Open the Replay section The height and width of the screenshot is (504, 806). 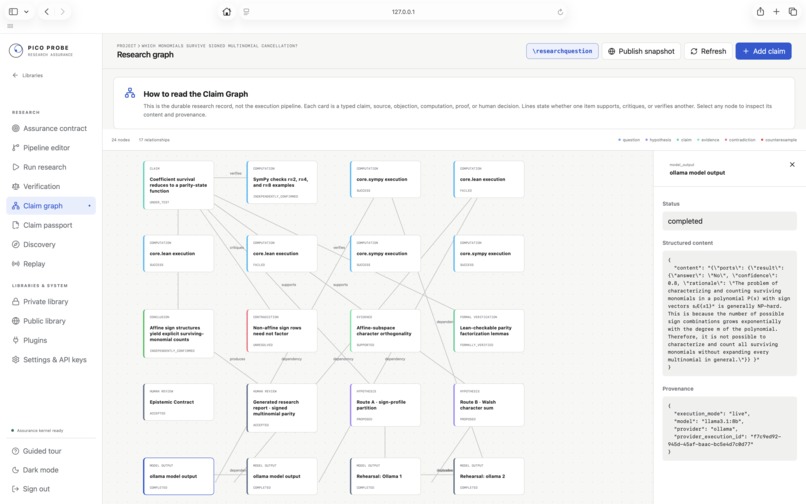[x=51, y=264]
